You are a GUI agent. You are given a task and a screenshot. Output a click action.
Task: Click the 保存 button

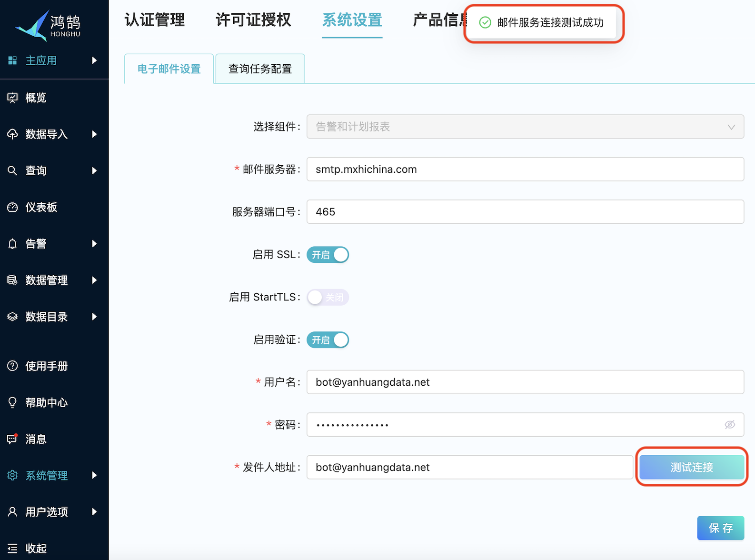coord(721,528)
